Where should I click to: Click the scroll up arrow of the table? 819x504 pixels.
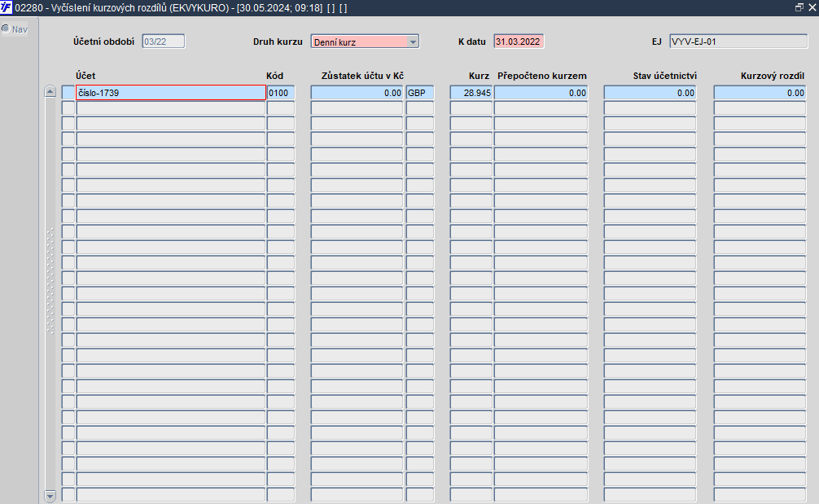(50, 91)
